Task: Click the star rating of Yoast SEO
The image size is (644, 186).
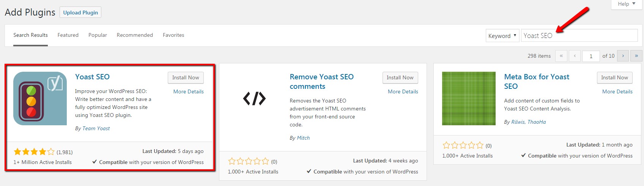Action: click(x=34, y=152)
